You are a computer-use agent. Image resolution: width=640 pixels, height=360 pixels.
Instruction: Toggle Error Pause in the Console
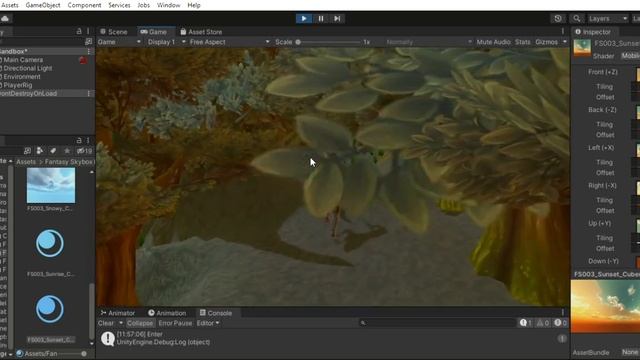click(x=175, y=323)
